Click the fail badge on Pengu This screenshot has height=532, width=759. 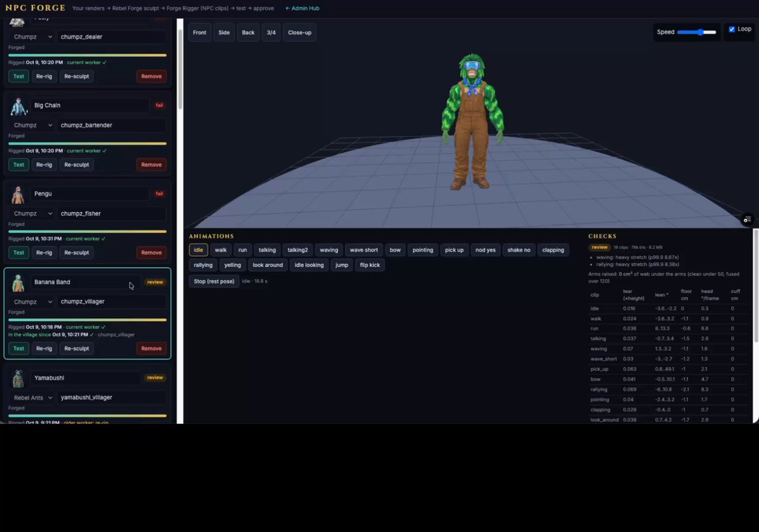click(160, 194)
